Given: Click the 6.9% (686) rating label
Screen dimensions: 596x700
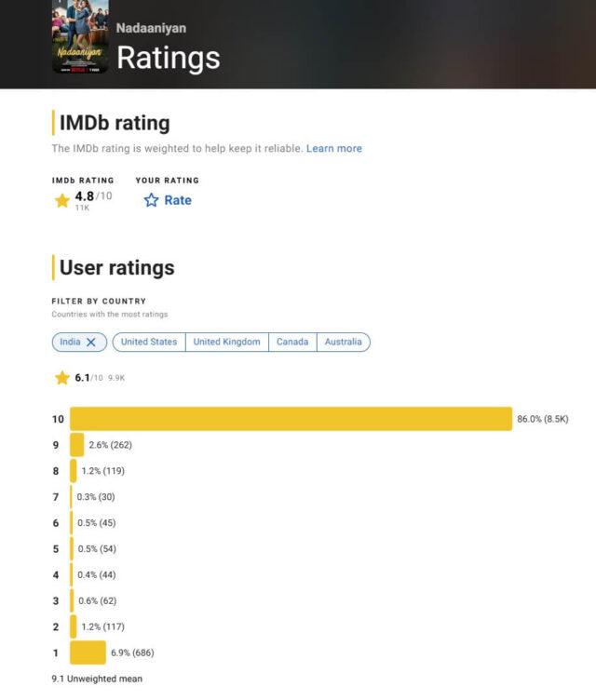Looking at the screenshot, I should click(x=134, y=653).
